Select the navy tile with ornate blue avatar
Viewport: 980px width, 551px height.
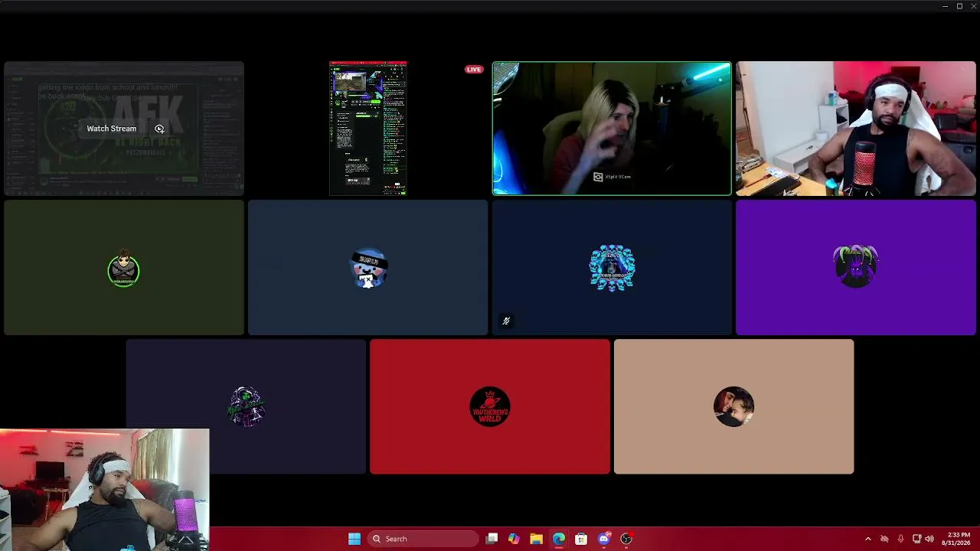point(612,268)
